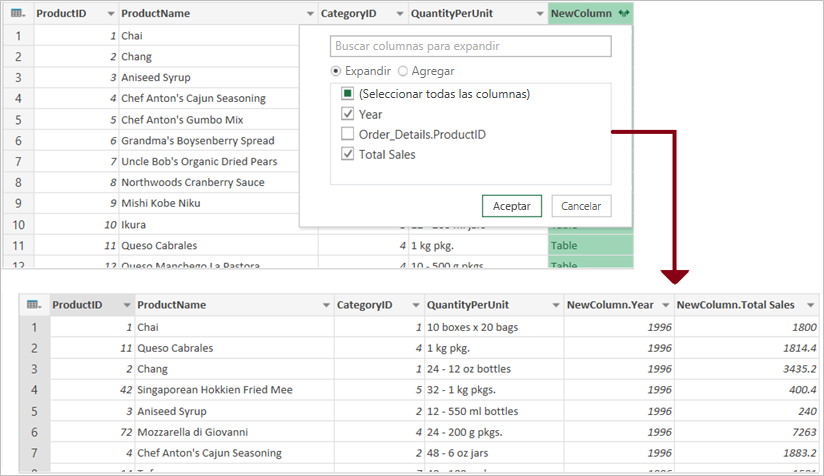The height and width of the screenshot is (476, 824).
Task: Select cell '48 - 6 oz jars'
Action: point(494,453)
